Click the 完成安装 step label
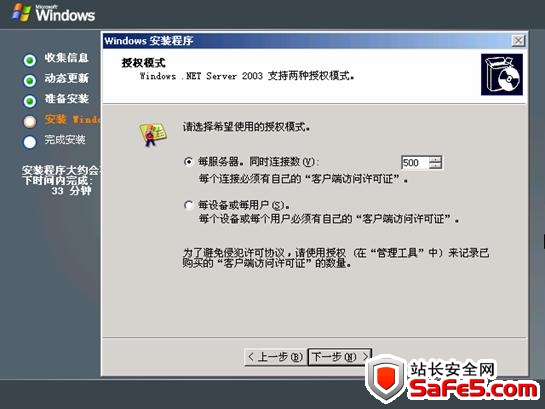The height and width of the screenshot is (409, 545). coord(65,140)
